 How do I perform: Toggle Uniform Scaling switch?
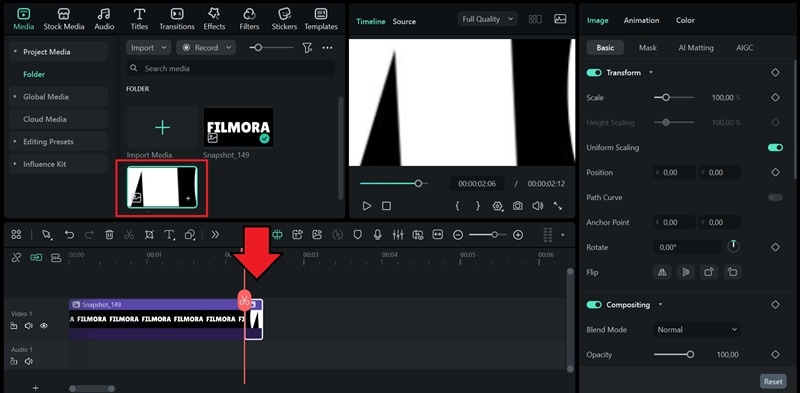[775, 148]
